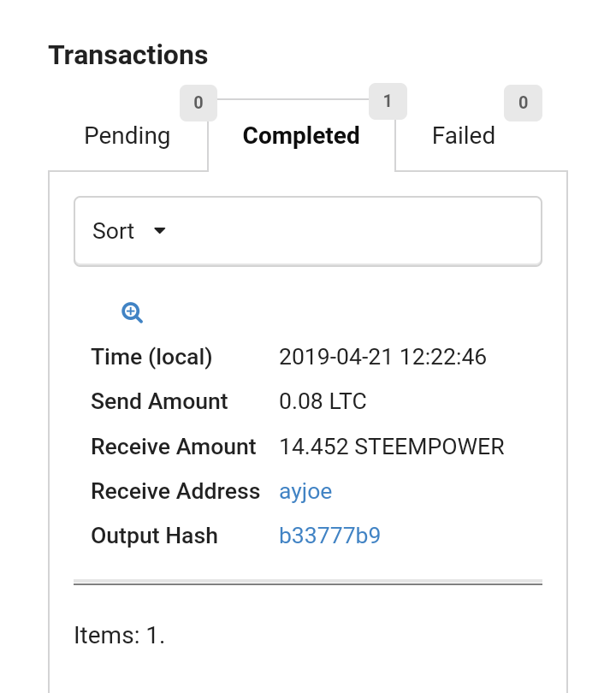
Task: Click the Completed count badge showing 1
Action: [x=388, y=102]
